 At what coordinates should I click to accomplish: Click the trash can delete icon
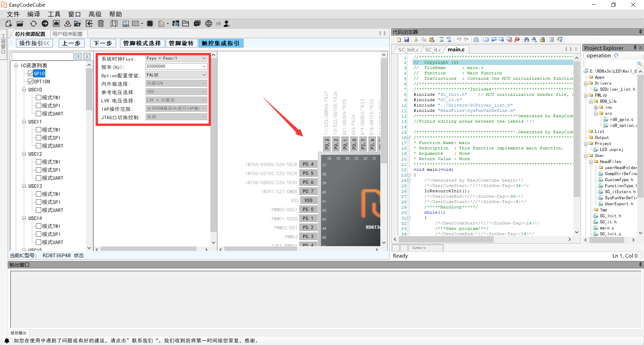click(101, 23)
